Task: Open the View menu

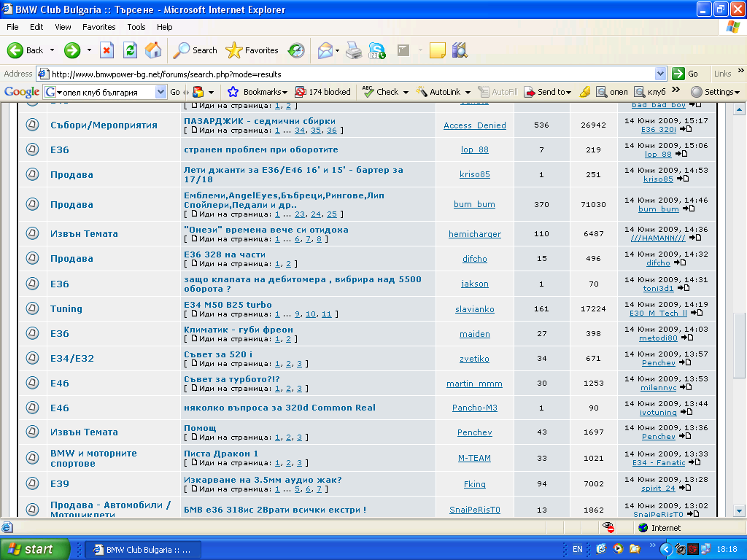Action: (x=63, y=27)
